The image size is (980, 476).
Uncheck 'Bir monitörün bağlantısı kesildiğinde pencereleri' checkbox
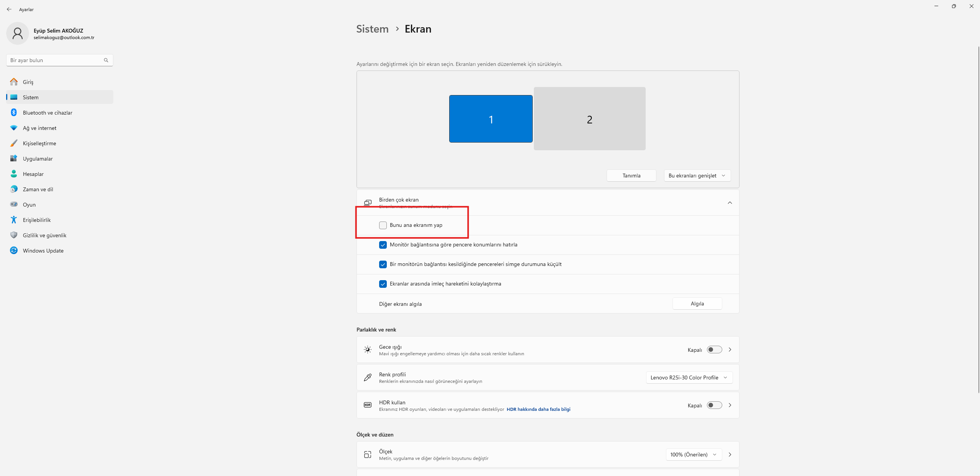click(383, 264)
